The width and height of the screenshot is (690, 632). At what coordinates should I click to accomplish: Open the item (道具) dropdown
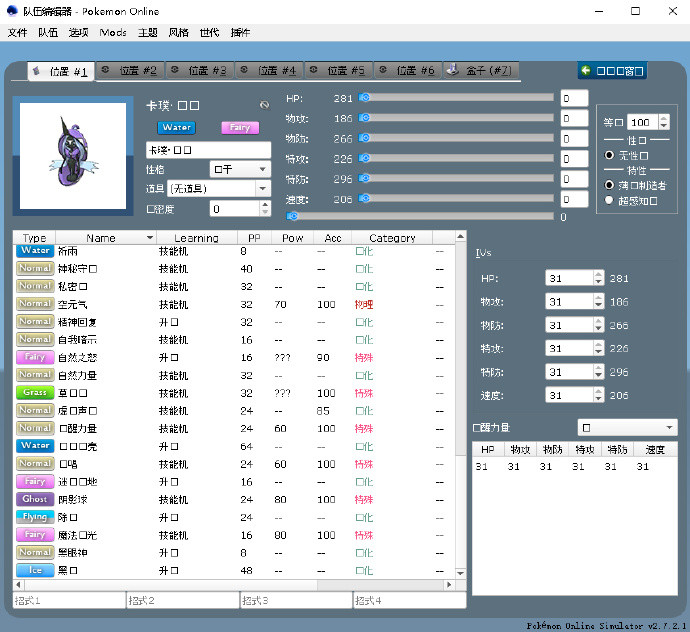pos(220,189)
